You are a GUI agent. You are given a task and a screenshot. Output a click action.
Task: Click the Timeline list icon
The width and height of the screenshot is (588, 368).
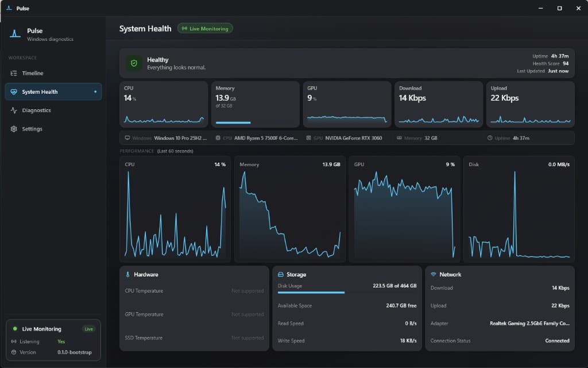tap(14, 73)
